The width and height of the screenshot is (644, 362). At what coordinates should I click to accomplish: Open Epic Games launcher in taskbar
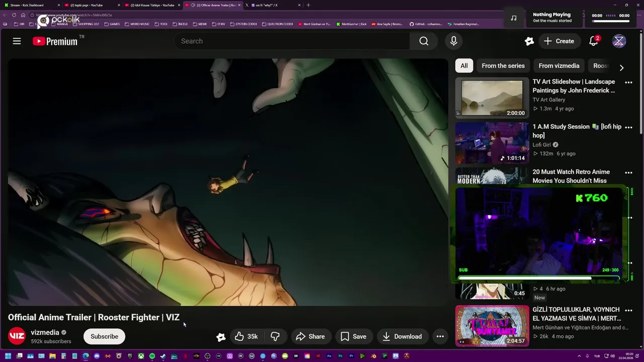(x=130, y=356)
